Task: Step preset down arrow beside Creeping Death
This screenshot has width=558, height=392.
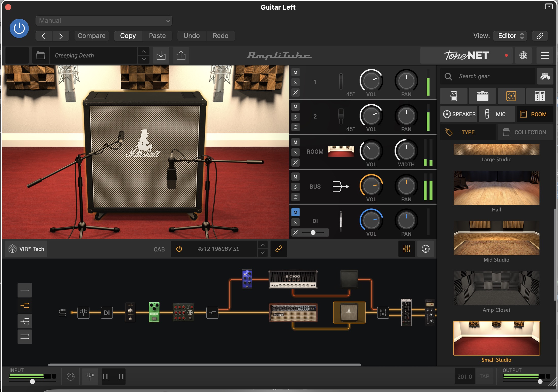Action: point(144,59)
